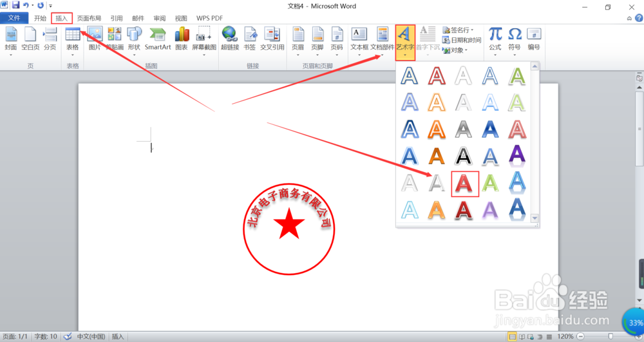Insert a cover page (封面)
Screen dimensions: 644x342
(11, 40)
